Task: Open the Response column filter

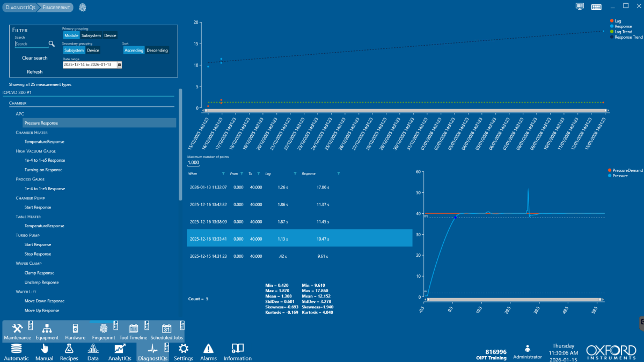Action: (338, 174)
